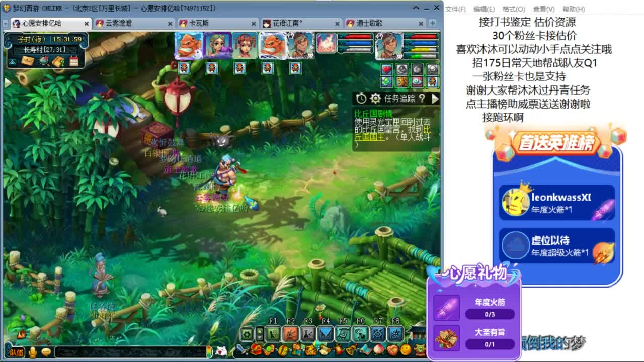
Task: Click the 大圣有旨 wish gift row
Action: (474, 338)
